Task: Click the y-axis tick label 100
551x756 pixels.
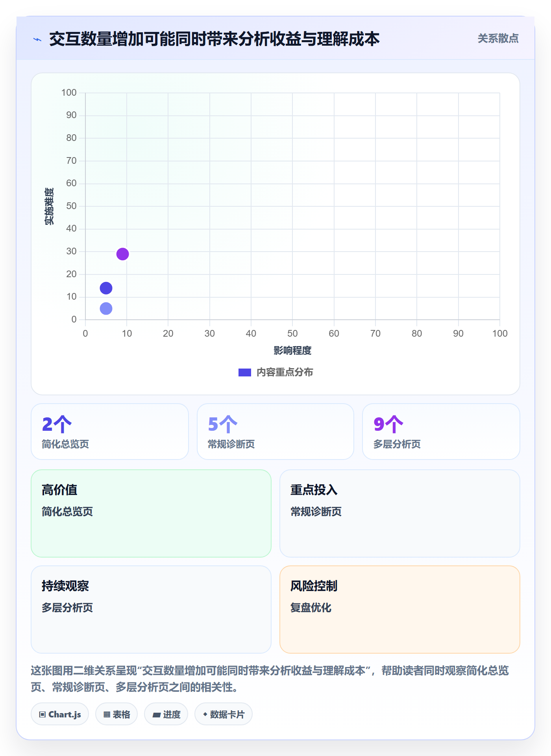Action: [69, 93]
